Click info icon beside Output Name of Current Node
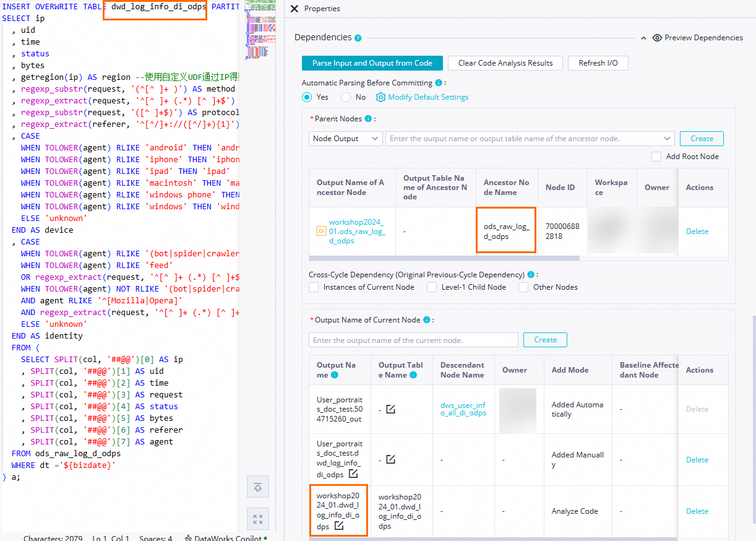Viewport: 756px width, 541px height. (x=426, y=320)
